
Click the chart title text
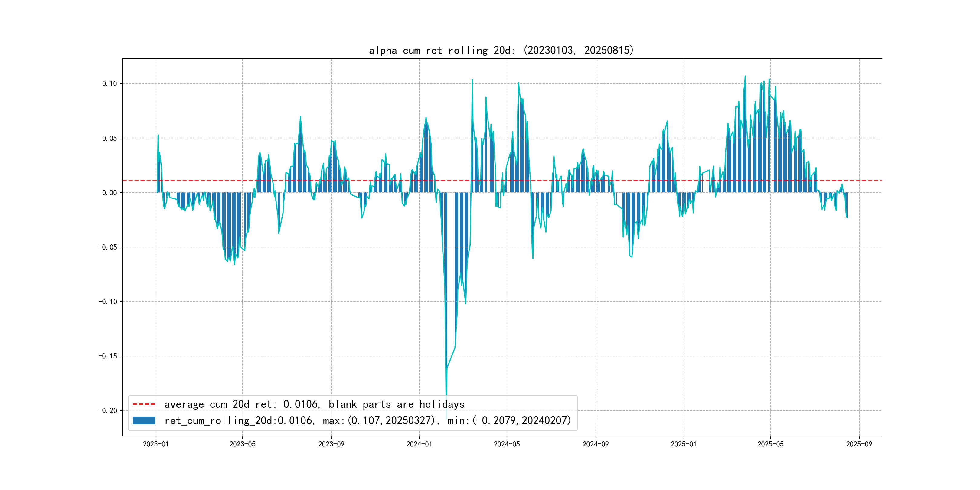(501, 50)
